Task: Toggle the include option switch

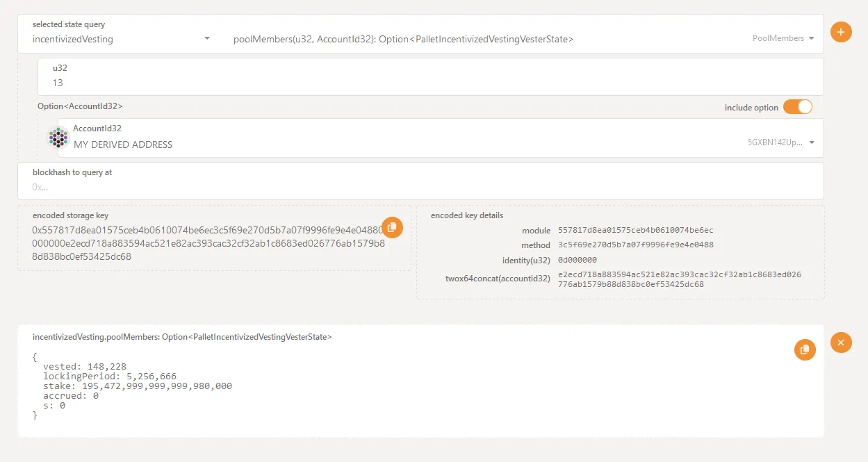Action: (x=797, y=107)
